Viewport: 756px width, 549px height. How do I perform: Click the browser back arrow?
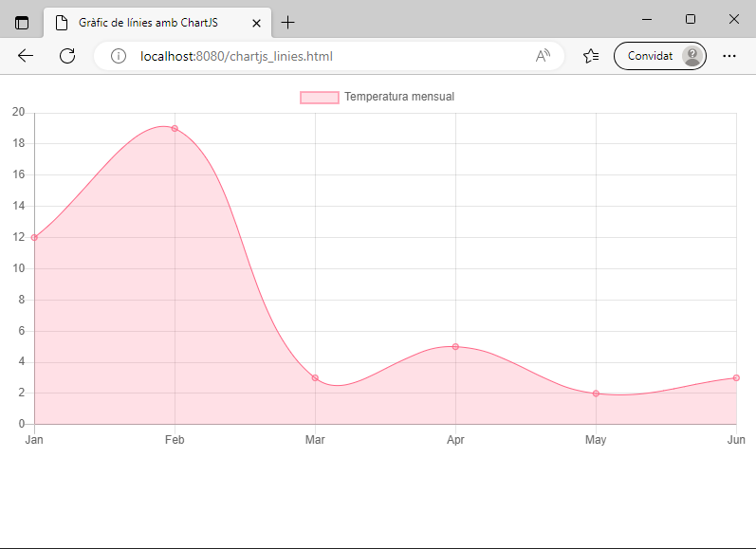pos(26,56)
